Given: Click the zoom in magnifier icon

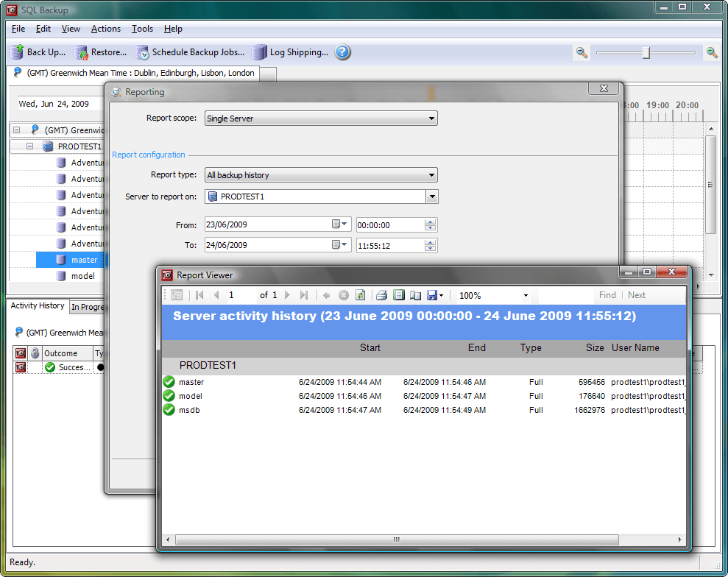Looking at the screenshot, I should 712,52.
